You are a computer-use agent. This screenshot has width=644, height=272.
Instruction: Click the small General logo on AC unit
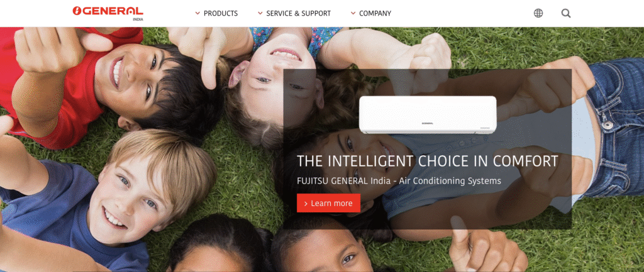(428, 122)
